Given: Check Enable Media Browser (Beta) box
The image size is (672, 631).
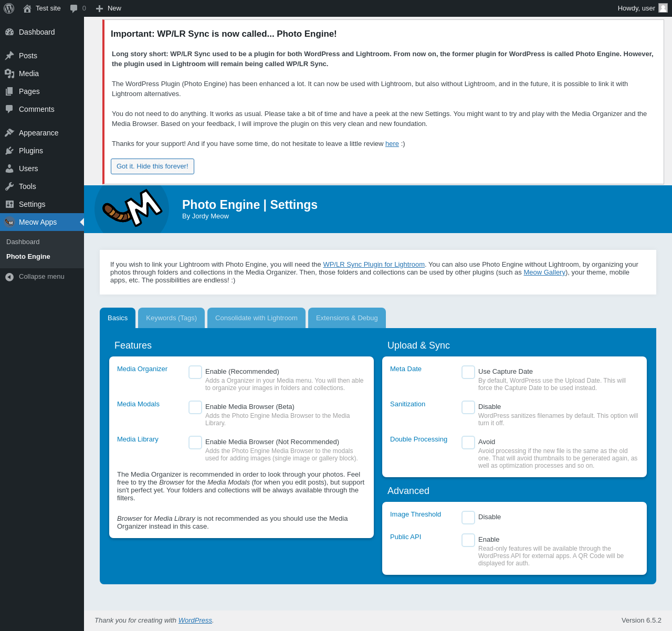Looking at the screenshot, I should click(195, 407).
